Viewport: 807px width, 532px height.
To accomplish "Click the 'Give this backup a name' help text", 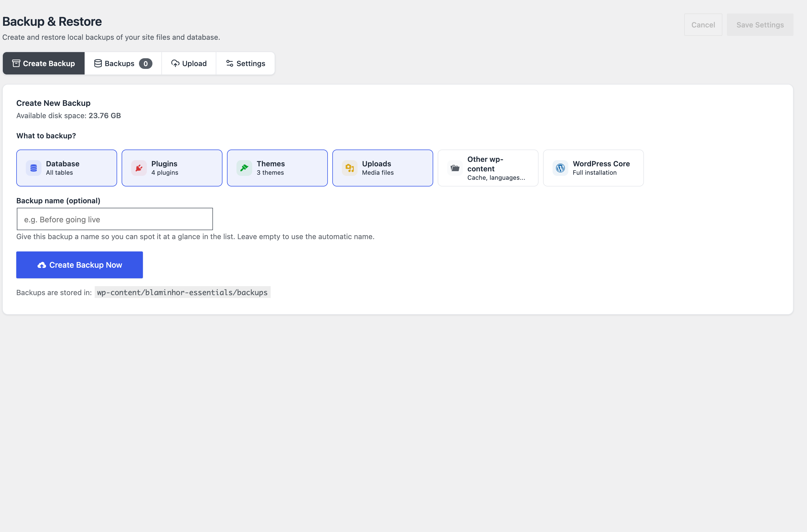I will [195, 237].
